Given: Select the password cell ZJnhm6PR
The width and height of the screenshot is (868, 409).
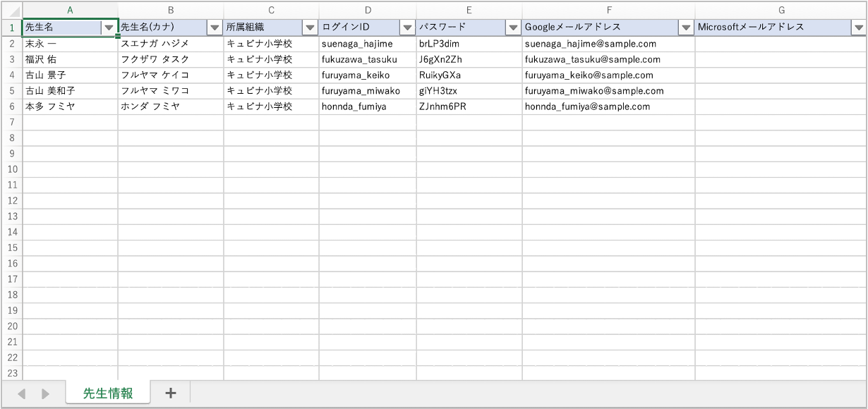Looking at the screenshot, I should (x=469, y=106).
